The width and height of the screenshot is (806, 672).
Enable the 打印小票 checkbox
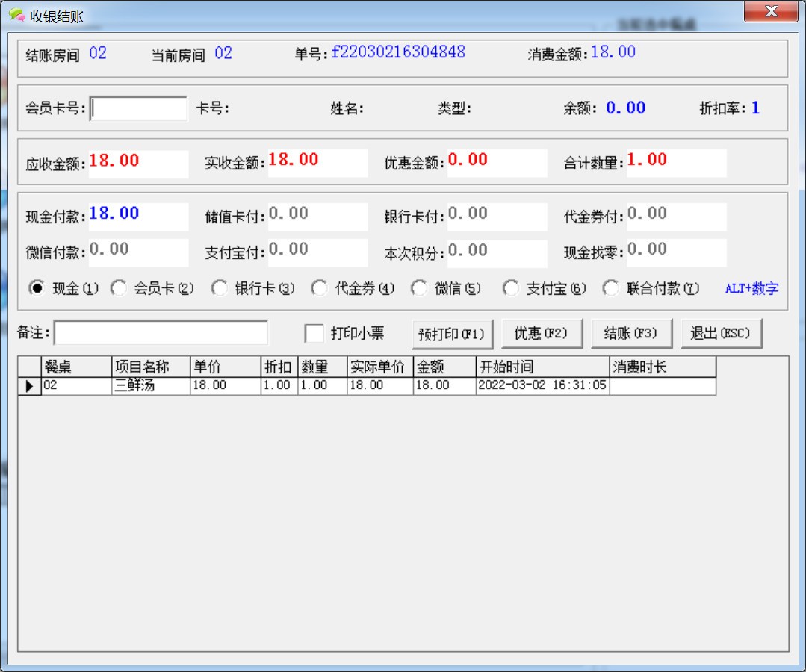tap(314, 334)
